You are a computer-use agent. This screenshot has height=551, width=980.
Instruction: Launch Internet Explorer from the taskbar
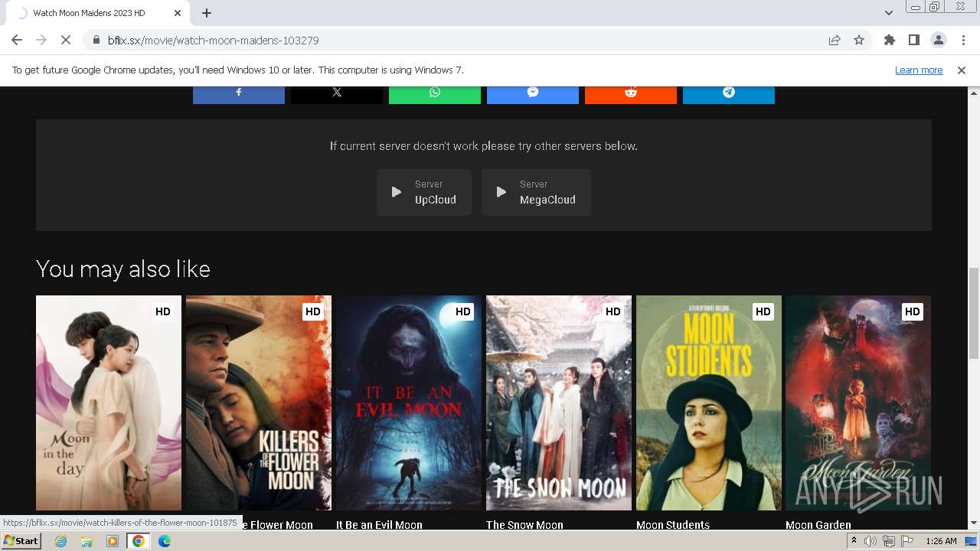coord(61,540)
